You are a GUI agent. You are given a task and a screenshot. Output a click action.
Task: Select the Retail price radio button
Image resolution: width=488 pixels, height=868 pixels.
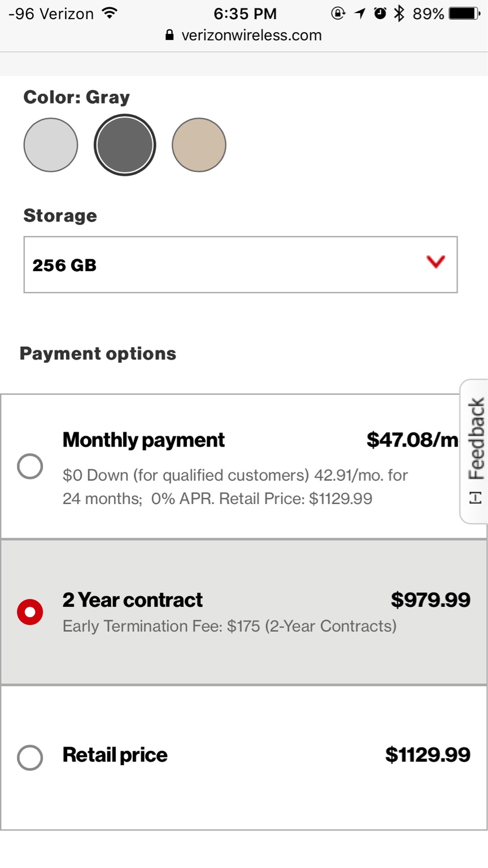pyautogui.click(x=30, y=757)
